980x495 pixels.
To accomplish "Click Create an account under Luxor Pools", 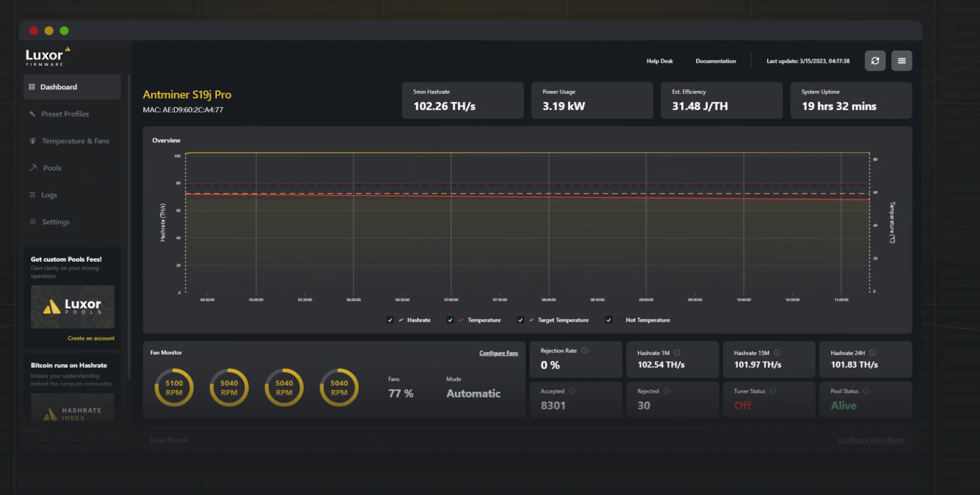I will pos(91,338).
